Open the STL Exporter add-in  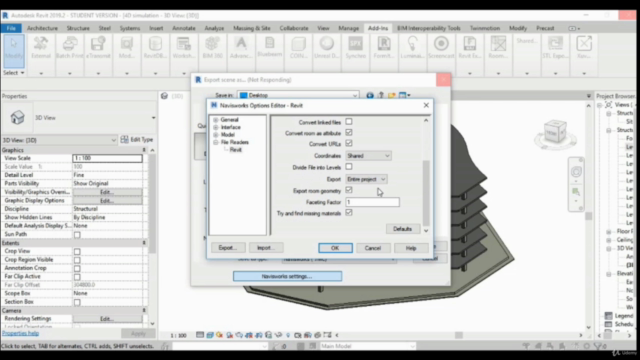pos(555,47)
